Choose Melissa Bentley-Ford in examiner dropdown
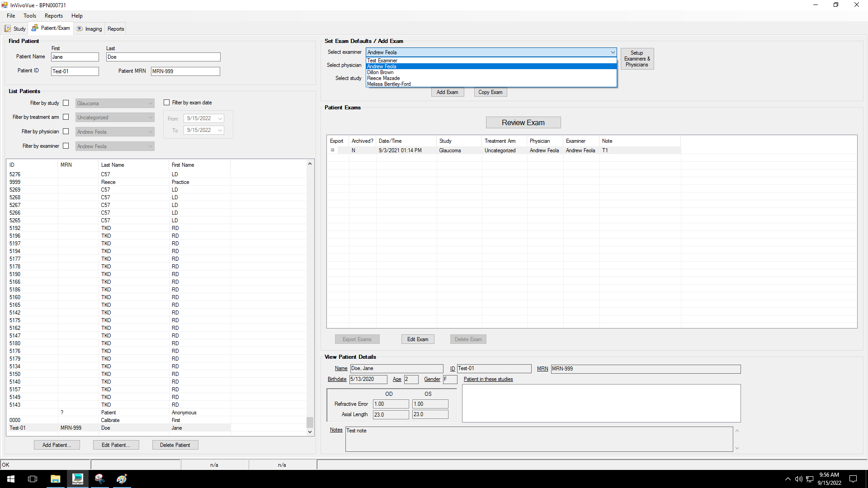 coord(389,84)
